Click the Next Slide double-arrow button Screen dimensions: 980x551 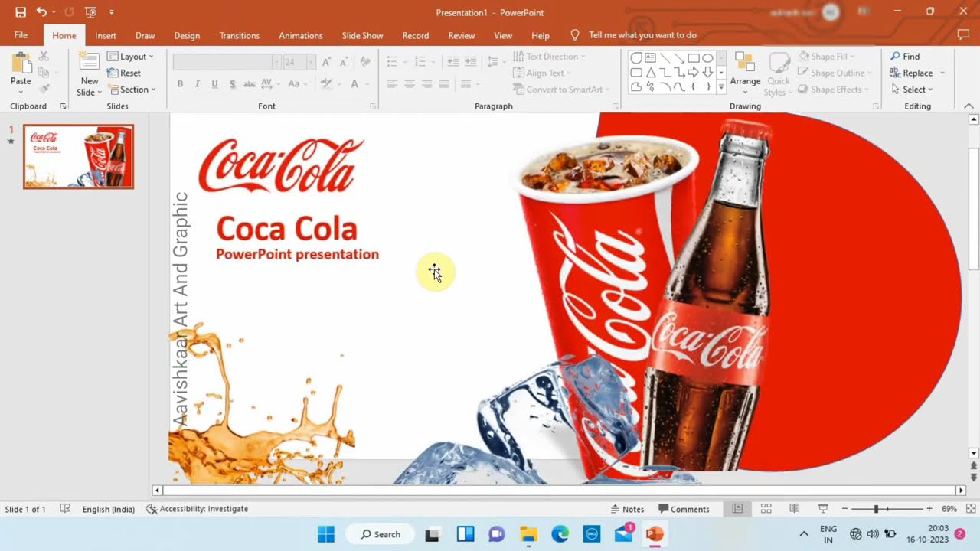click(x=974, y=477)
